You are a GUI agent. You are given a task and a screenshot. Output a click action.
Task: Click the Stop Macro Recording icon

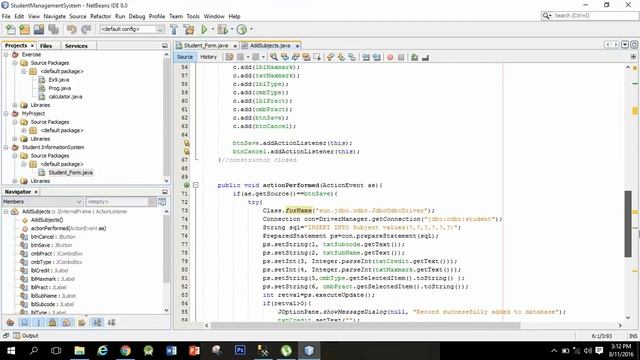tap(401, 57)
